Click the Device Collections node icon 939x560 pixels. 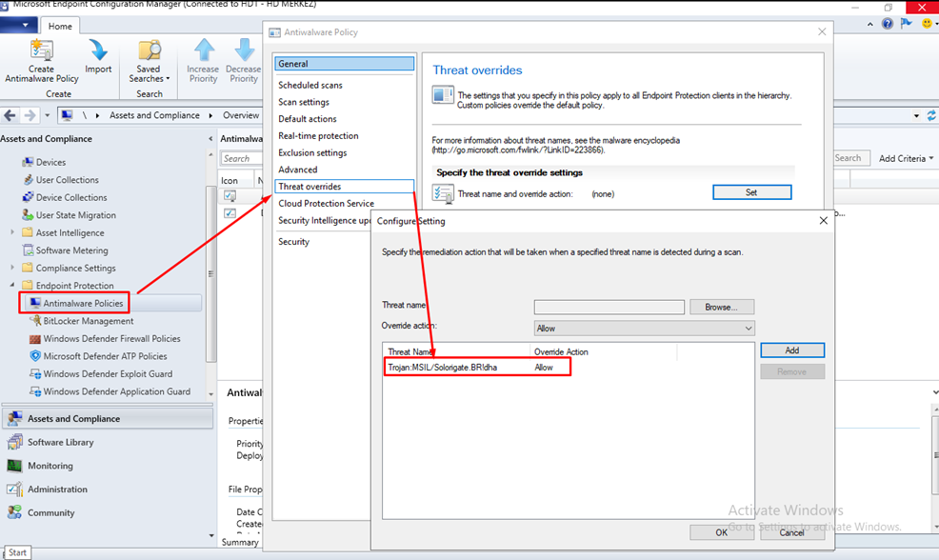pyautogui.click(x=28, y=197)
